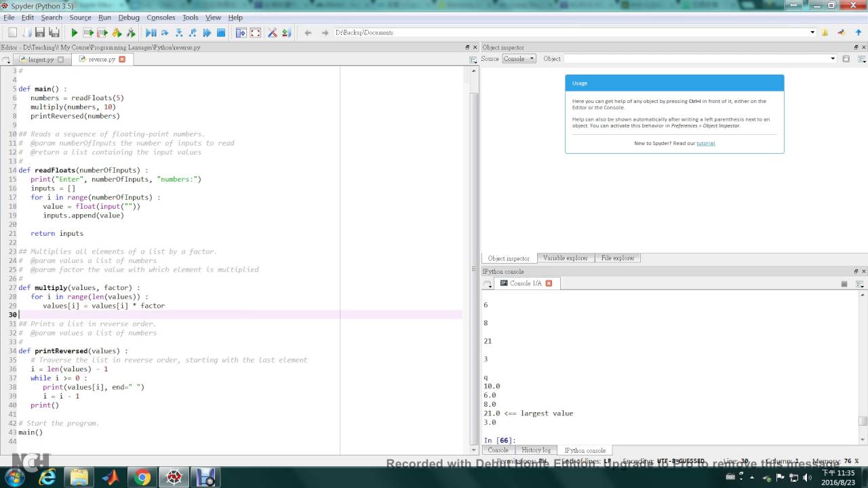Step over the current line in debugger
This screenshot has height=488, width=868.
coord(165,33)
